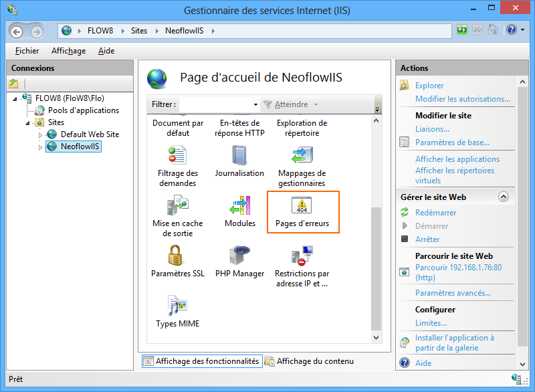Click the globe icon in address bar

[x=66, y=31]
